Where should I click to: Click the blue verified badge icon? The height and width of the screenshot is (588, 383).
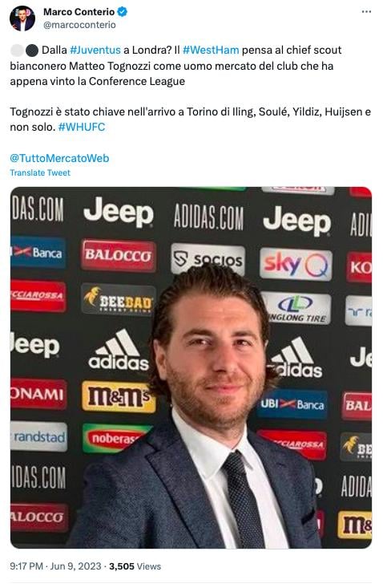pyautogui.click(x=123, y=11)
